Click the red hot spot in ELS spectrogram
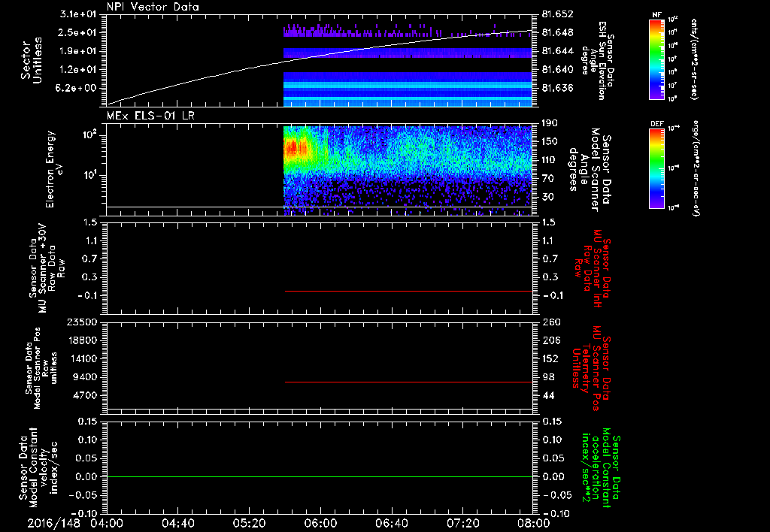This screenshot has height=532, width=770. coord(295,148)
